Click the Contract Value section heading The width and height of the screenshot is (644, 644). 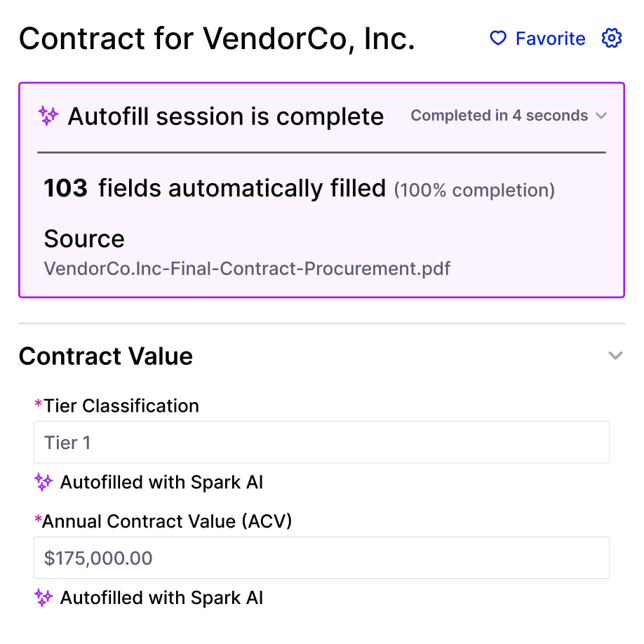pos(105,356)
